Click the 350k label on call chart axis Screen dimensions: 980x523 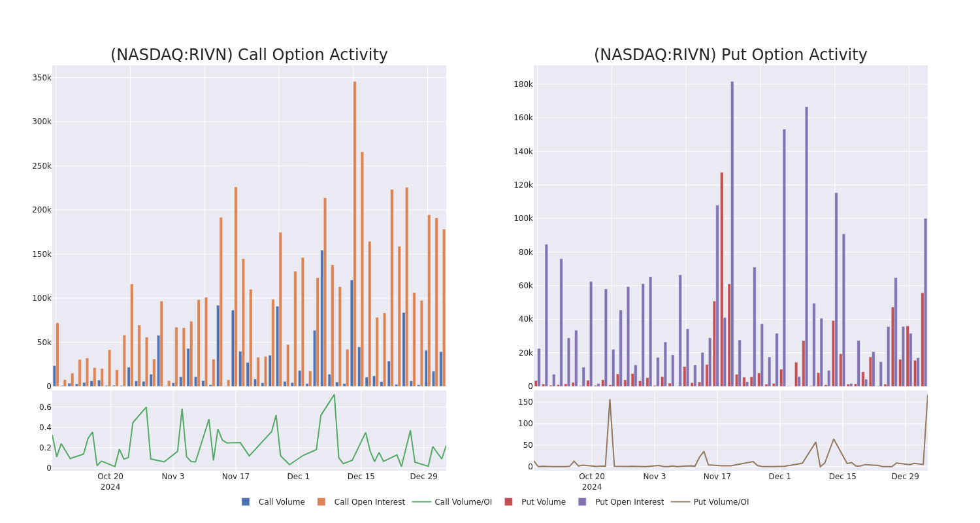tap(42, 78)
